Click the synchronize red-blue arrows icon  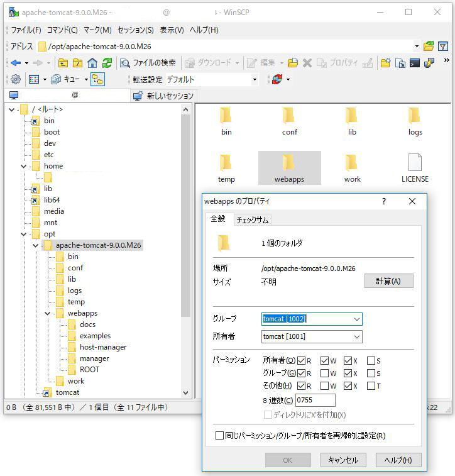(277, 79)
